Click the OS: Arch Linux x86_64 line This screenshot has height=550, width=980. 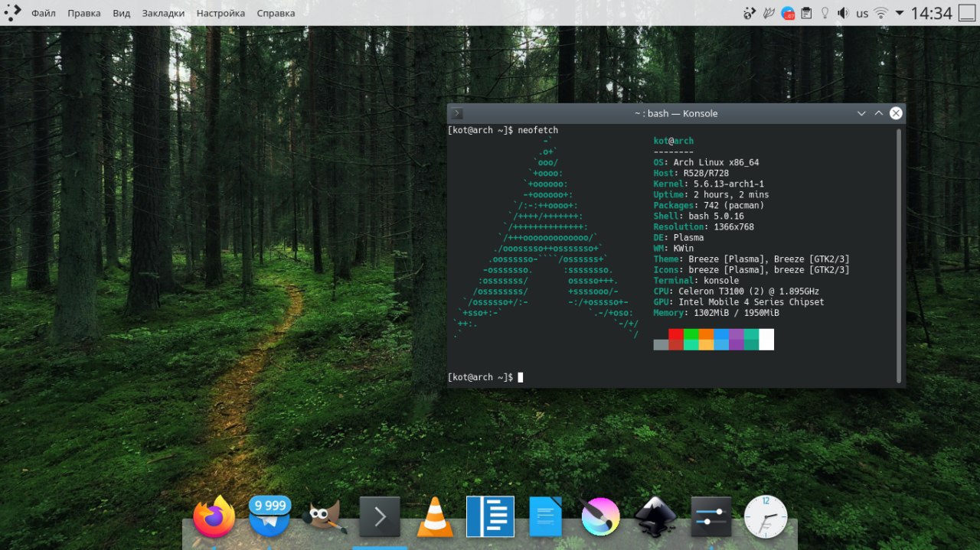tap(706, 162)
